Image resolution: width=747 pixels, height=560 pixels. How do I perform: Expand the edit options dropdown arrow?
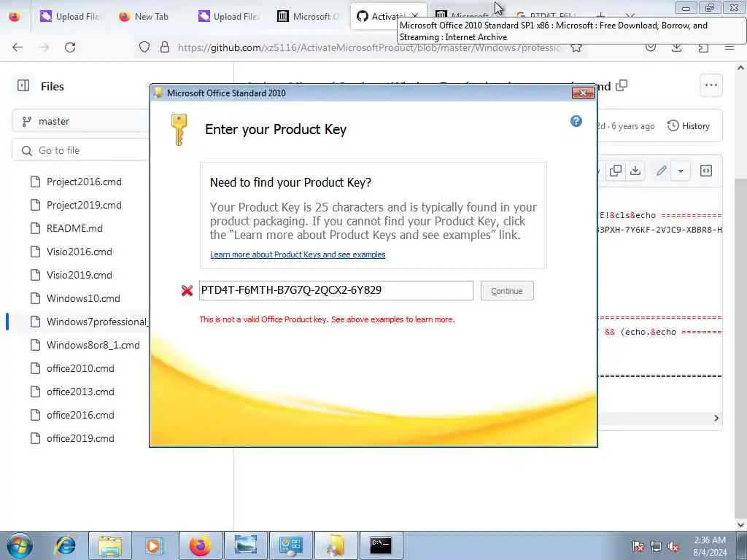click(x=681, y=171)
